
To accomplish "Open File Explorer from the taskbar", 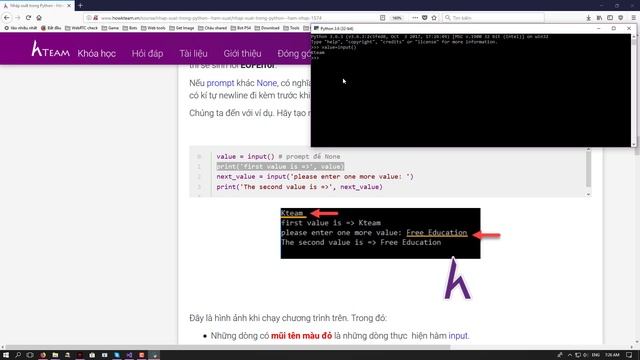I will click(55, 355).
